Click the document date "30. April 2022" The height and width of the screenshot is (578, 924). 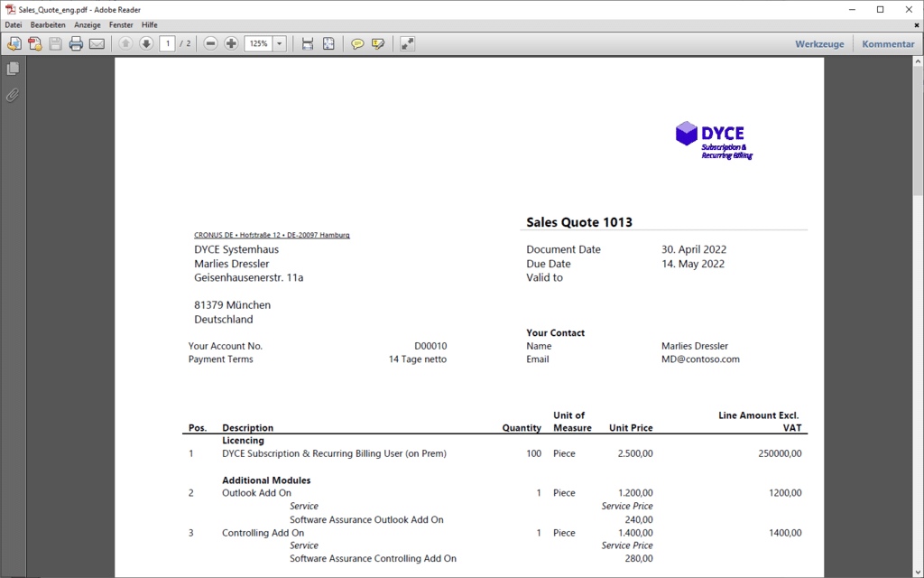point(694,249)
